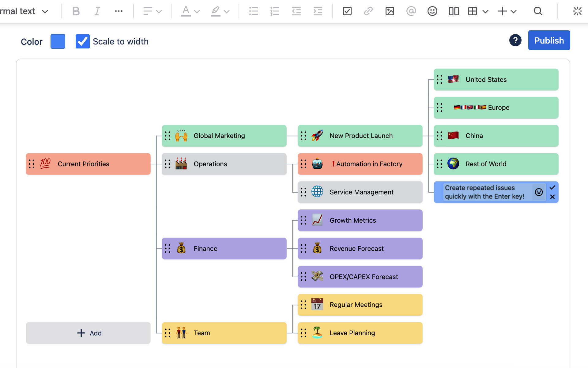The height and width of the screenshot is (368, 588).
Task: Insert a bulleted list
Action: point(254,11)
